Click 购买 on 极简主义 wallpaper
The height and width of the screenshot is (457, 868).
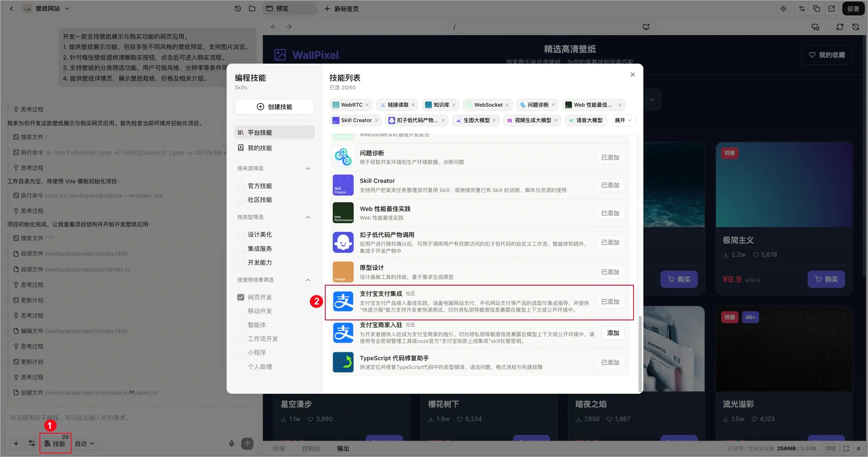[826, 279]
